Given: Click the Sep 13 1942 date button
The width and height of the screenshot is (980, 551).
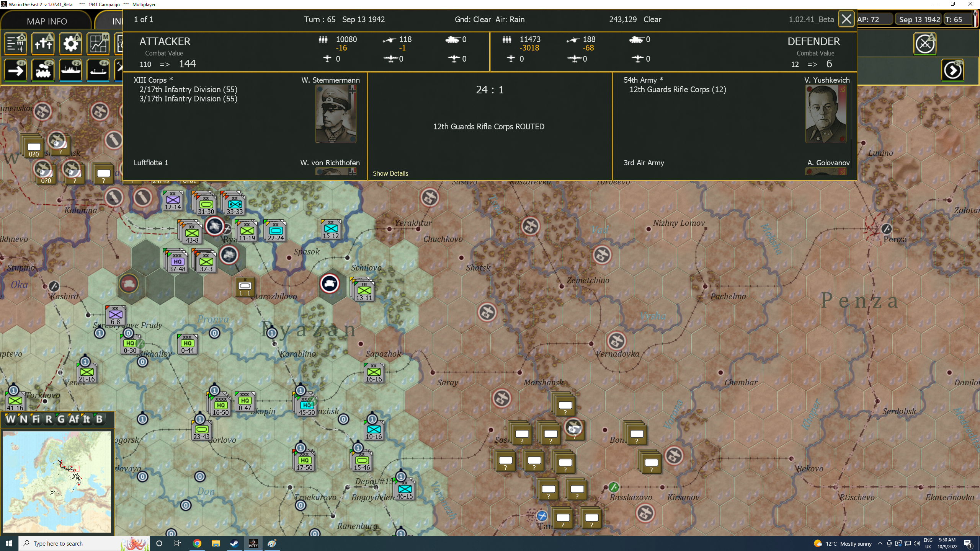Looking at the screenshot, I should click(919, 20).
